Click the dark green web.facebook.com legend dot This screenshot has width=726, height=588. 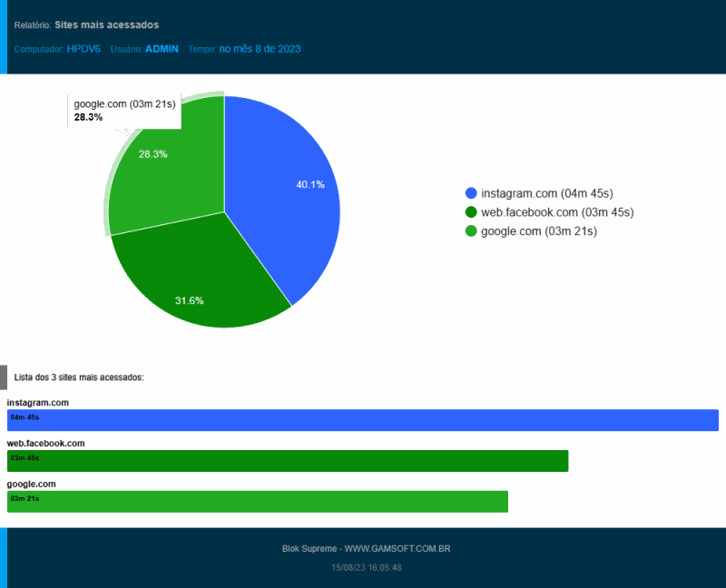[x=471, y=212]
